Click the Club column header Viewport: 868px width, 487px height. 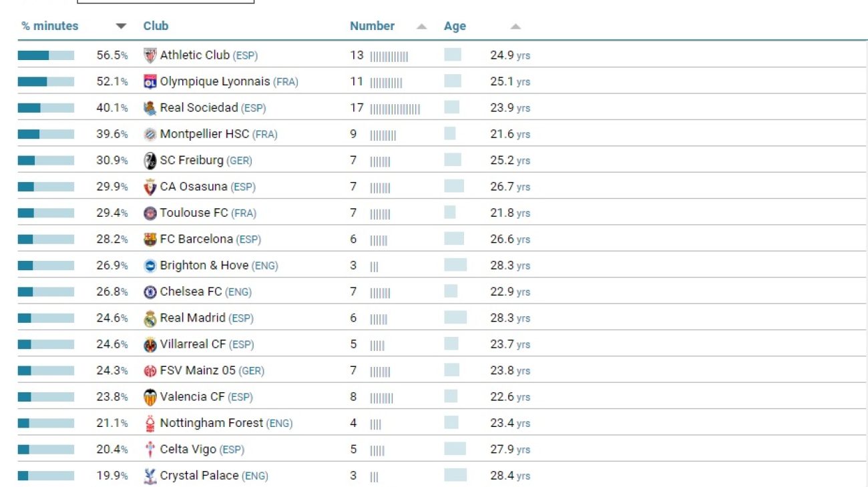pos(156,26)
